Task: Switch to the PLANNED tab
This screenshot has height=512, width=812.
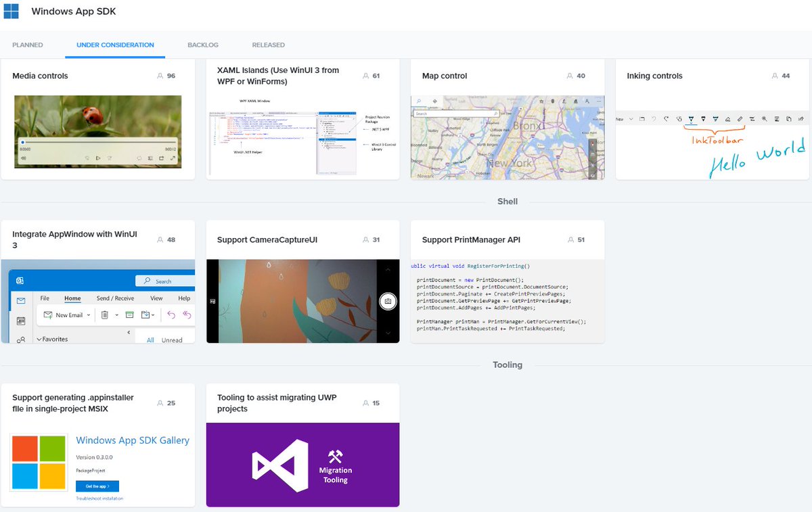Action: [28, 45]
